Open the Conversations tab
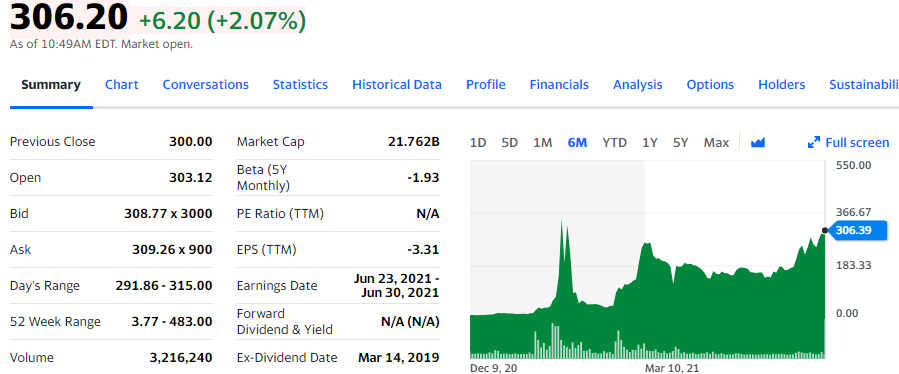899x374 pixels. tap(206, 85)
